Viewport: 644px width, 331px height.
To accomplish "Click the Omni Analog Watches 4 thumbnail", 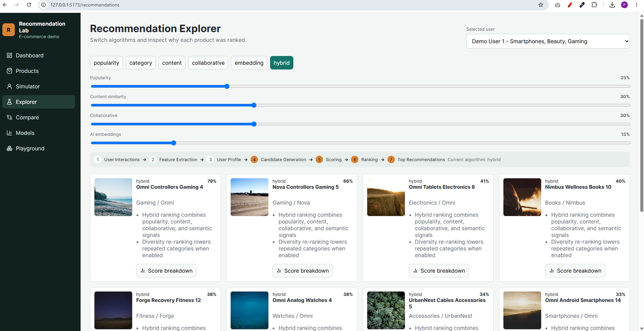I will 250,310.
